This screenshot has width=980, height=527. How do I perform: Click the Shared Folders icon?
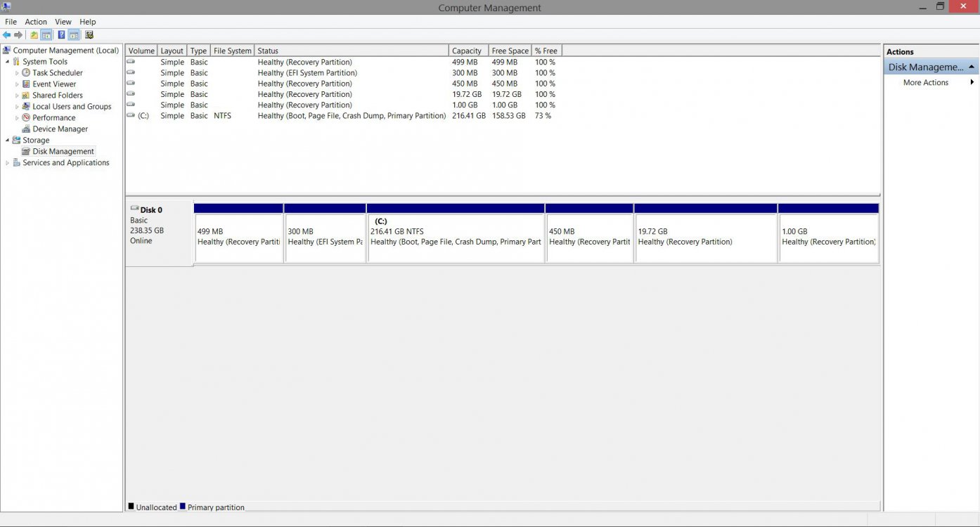click(x=26, y=96)
